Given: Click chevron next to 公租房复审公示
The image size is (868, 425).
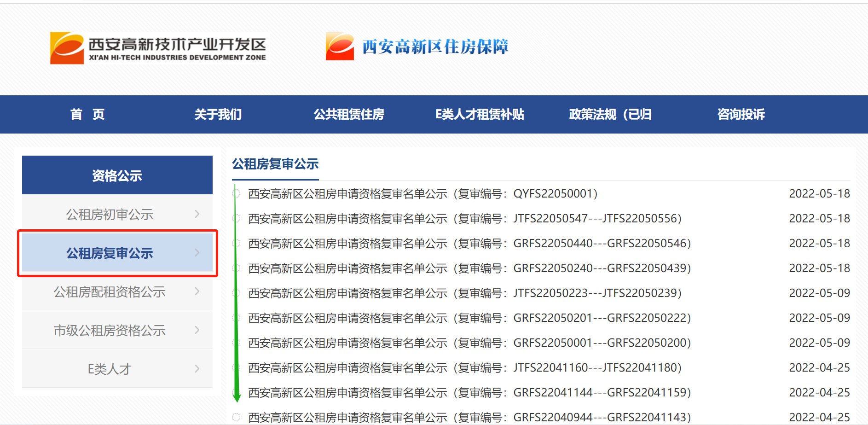Looking at the screenshot, I should tap(197, 253).
